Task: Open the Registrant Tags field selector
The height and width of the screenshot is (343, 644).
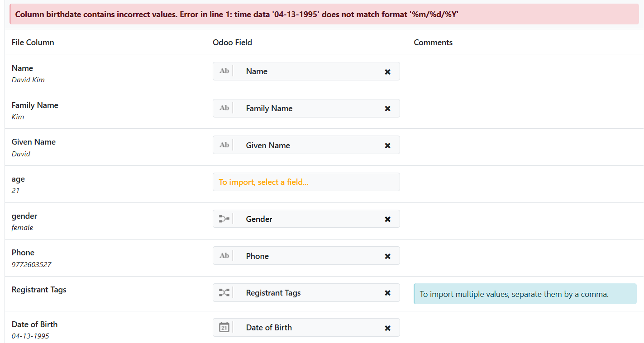Action: [x=308, y=293]
